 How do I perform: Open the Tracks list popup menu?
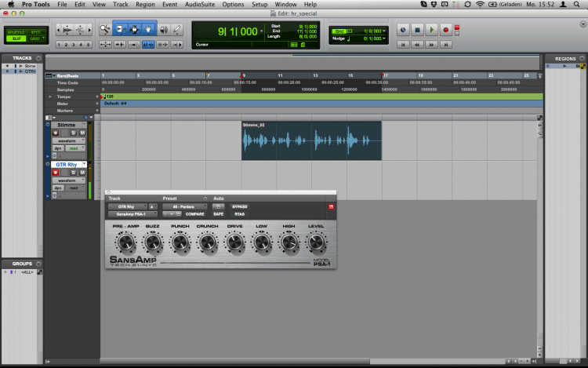pos(38,58)
